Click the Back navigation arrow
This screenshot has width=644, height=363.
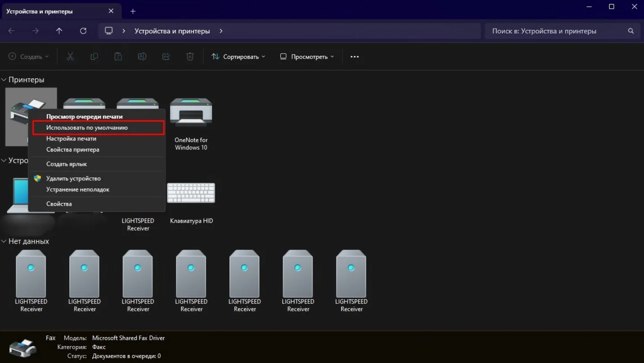12,31
